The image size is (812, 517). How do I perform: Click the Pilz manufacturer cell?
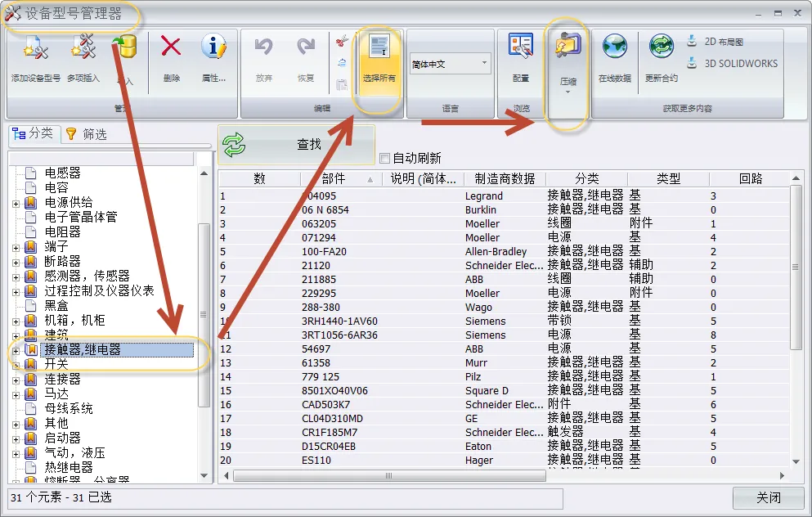click(473, 376)
